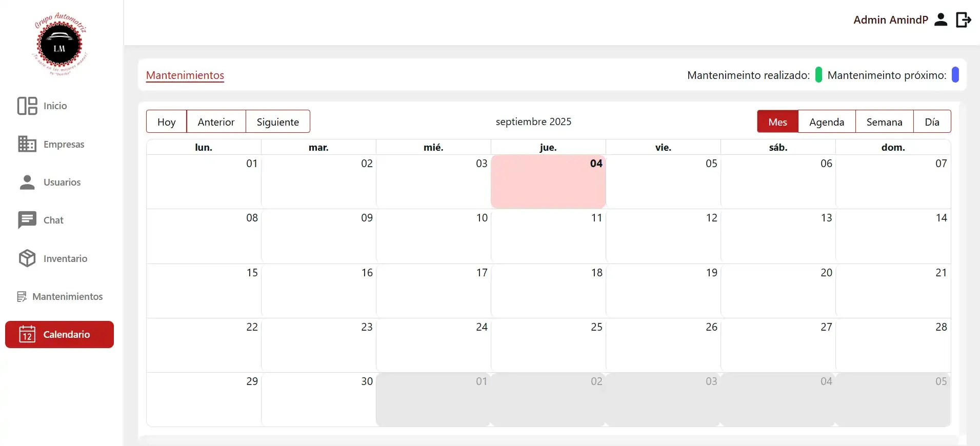Screen dimensions: 980x446
Task: Open Mantenimientos checklist icon in sidebar
Action: click(x=22, y=297)
